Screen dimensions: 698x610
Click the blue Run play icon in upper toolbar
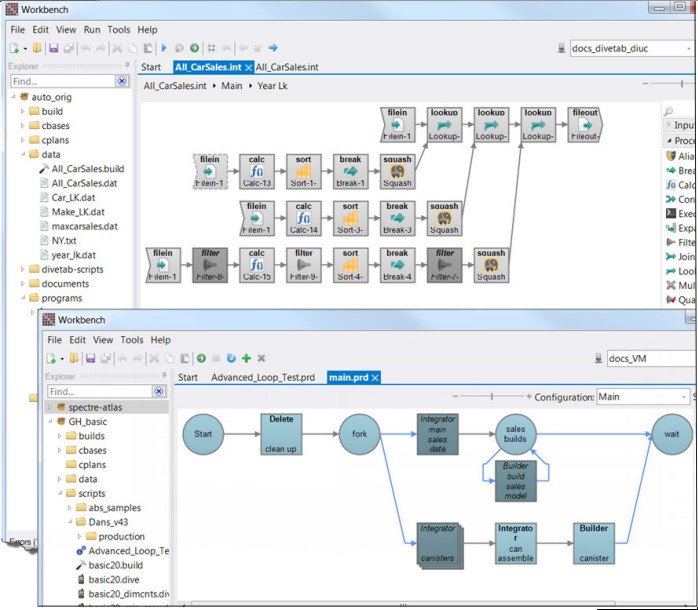pos(164,48)
